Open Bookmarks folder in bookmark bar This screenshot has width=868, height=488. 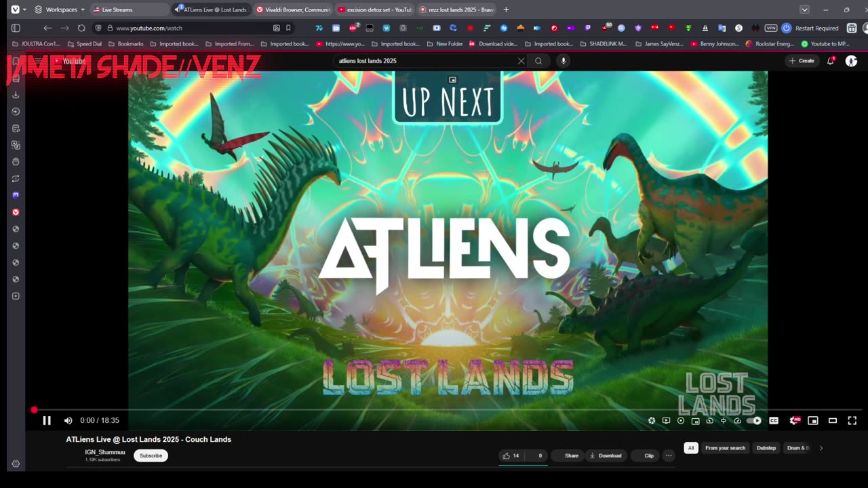pyautogui.click(x=125, y=44)
